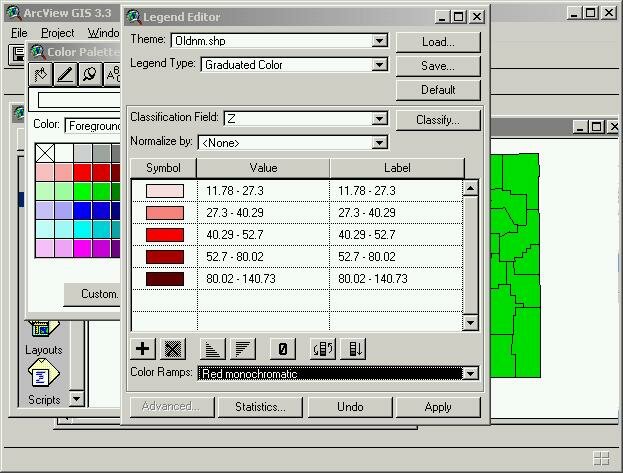Click value cell 40.29 - 52.7

pyautogui.click(x=263, y=235)
